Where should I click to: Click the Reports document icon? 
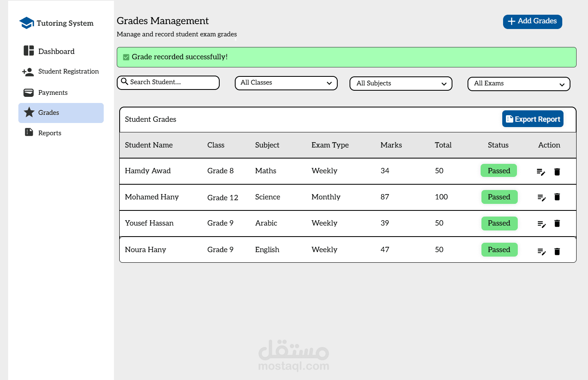click(x=29, y=132)
